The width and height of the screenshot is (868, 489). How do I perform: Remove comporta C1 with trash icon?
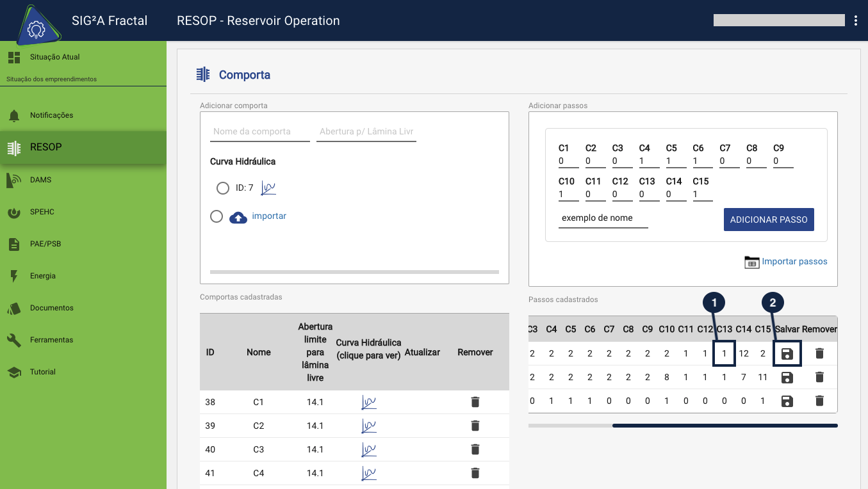point(475,402)
